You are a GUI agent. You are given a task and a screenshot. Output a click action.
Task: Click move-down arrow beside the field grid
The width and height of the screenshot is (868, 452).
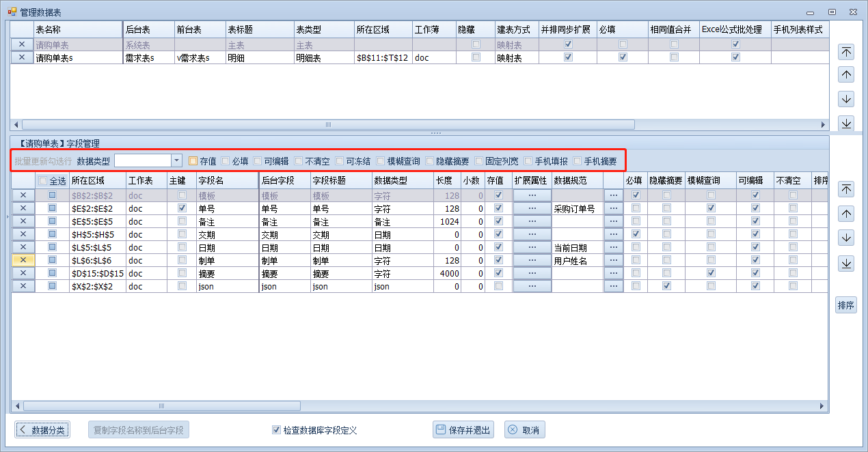point(846,238)
